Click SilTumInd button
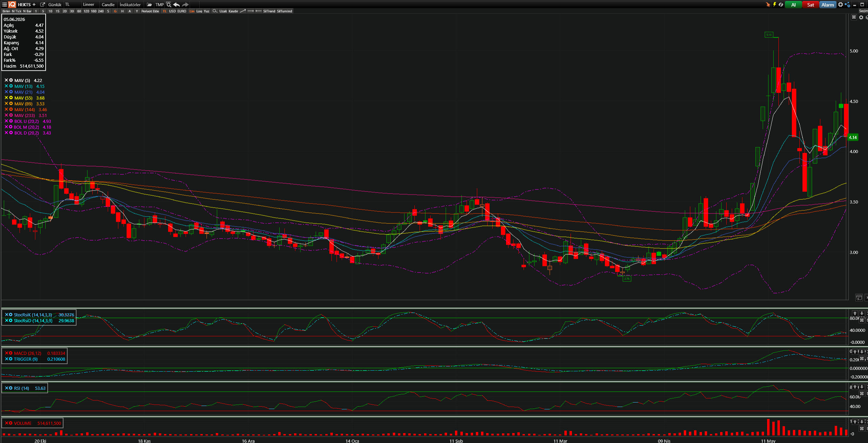The height and width of the screenshot is (443, 868). pos(284,11)
